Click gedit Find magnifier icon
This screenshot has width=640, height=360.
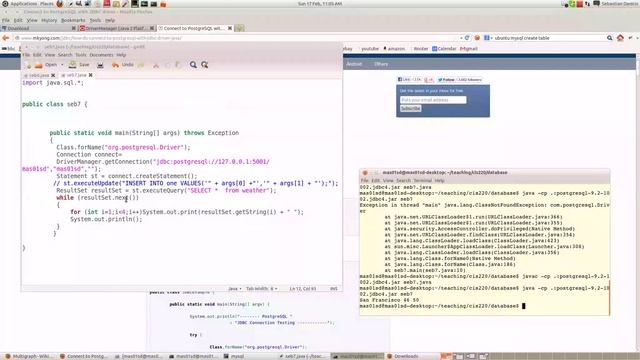click(193, 65)
